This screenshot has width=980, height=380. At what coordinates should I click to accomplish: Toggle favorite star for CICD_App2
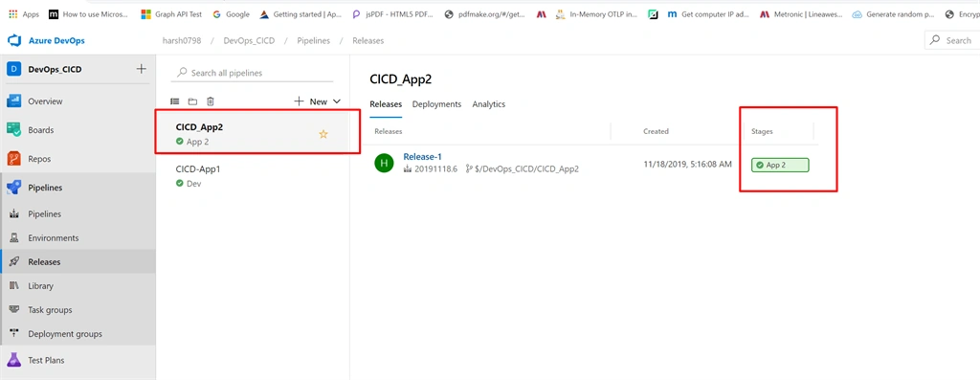323,134
